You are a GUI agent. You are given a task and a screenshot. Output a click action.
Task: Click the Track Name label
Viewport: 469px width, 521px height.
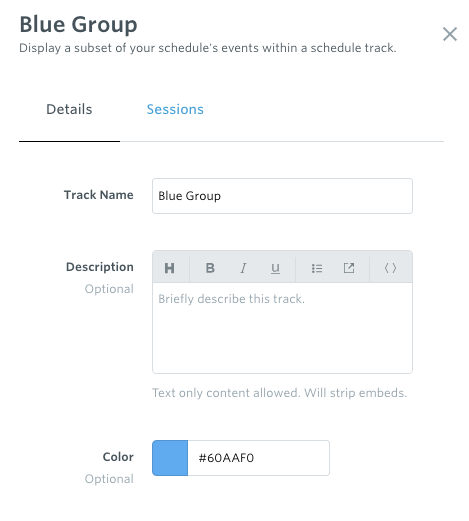99,195
